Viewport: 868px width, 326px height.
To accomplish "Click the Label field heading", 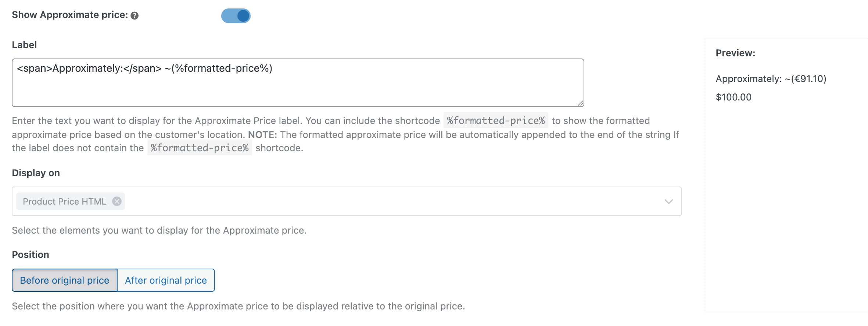I will (x=24, y=45).
